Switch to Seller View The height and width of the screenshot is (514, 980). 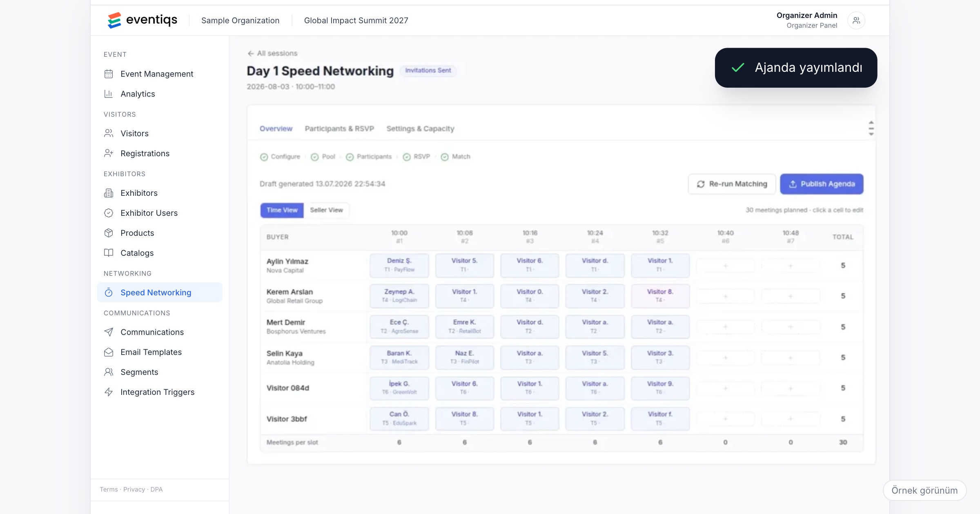pos(326,210)
